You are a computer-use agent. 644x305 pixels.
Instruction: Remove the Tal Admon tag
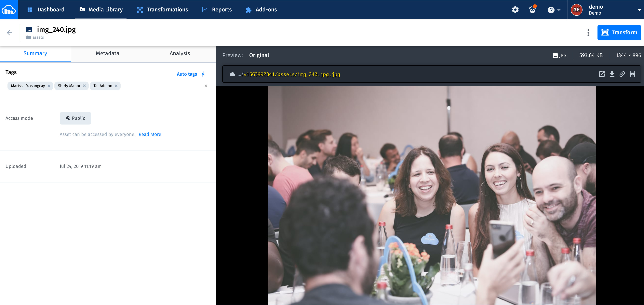tap(116, 86)
